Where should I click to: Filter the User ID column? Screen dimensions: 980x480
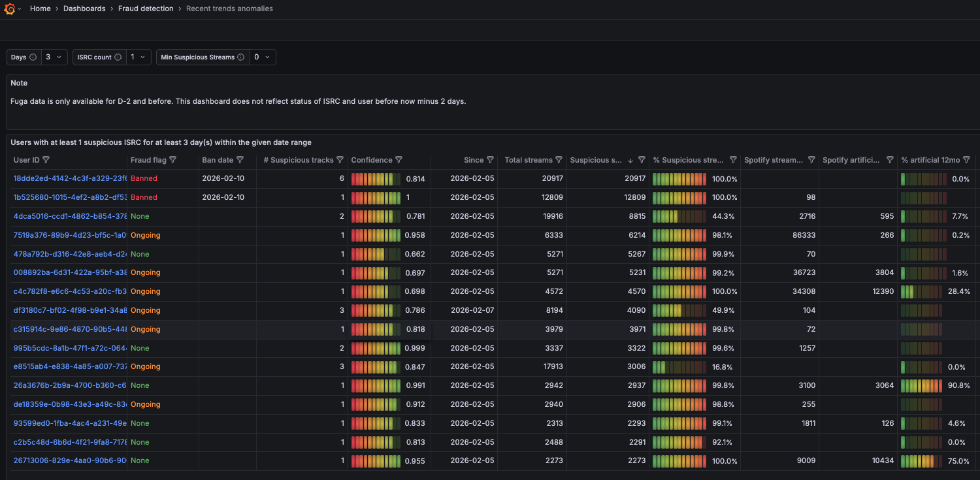coord(46,160)
